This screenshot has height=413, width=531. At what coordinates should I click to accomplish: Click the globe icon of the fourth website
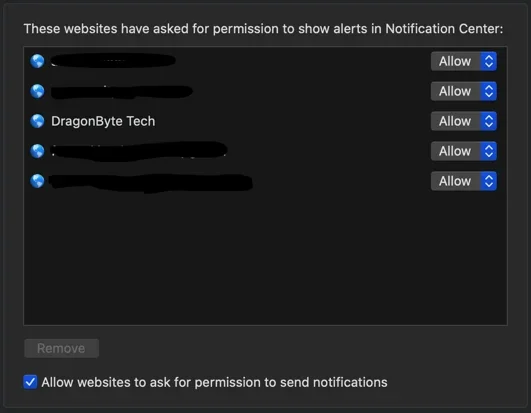coord(37,151)
